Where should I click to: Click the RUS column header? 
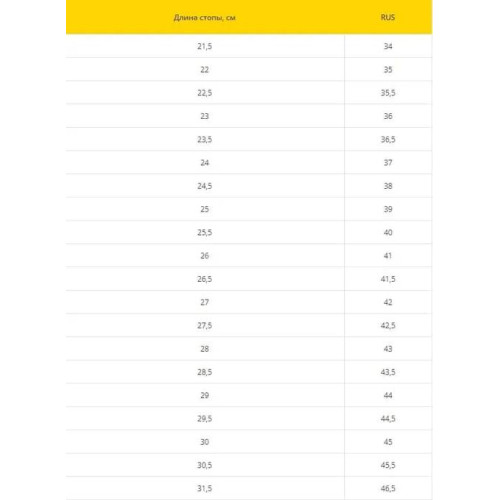pyautogui.click(x=388, y=17)
